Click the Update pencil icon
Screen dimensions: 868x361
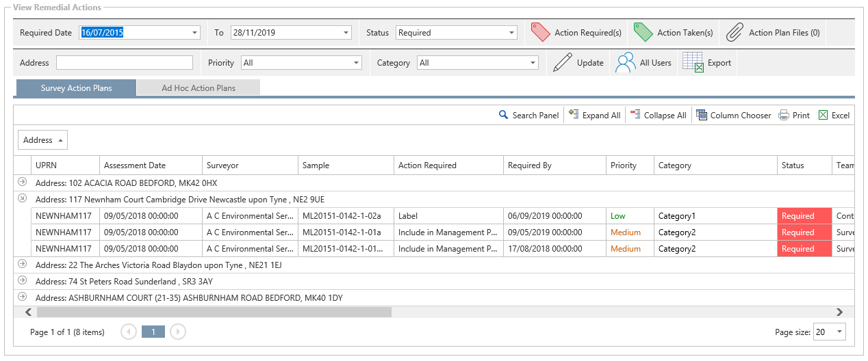pyautogui.click(x=562, y=63)
